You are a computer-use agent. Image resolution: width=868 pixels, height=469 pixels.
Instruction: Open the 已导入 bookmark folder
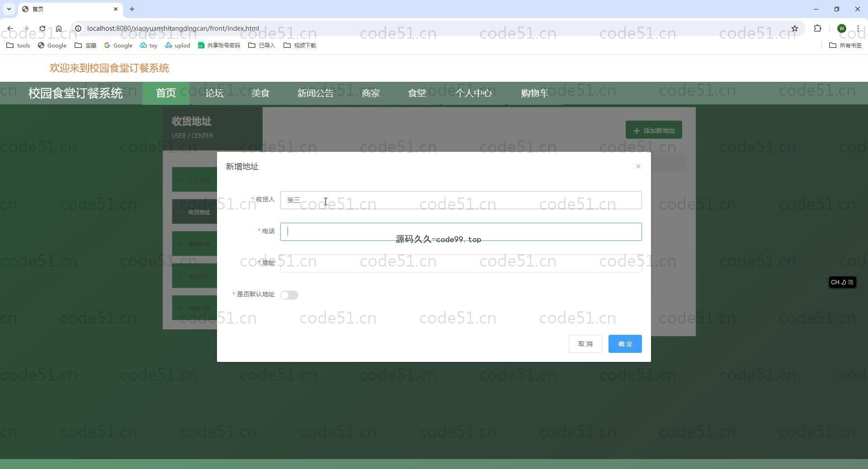pyautogui.click(x=262, y=45)
